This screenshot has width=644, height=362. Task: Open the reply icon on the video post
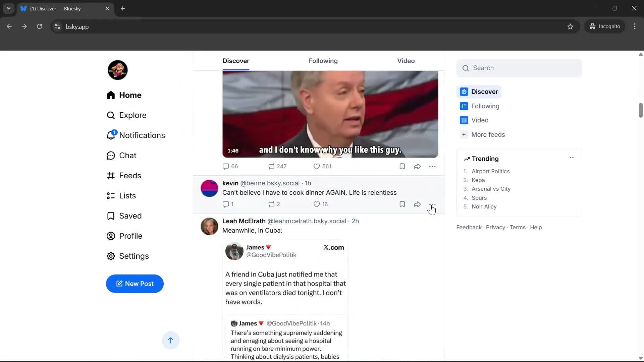225,166
